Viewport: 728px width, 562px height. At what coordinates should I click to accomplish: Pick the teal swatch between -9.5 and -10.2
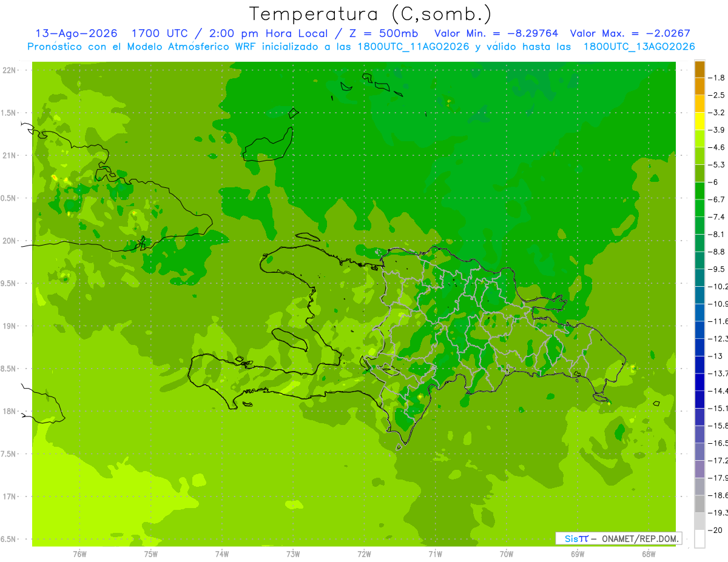[x=699, y=278]
